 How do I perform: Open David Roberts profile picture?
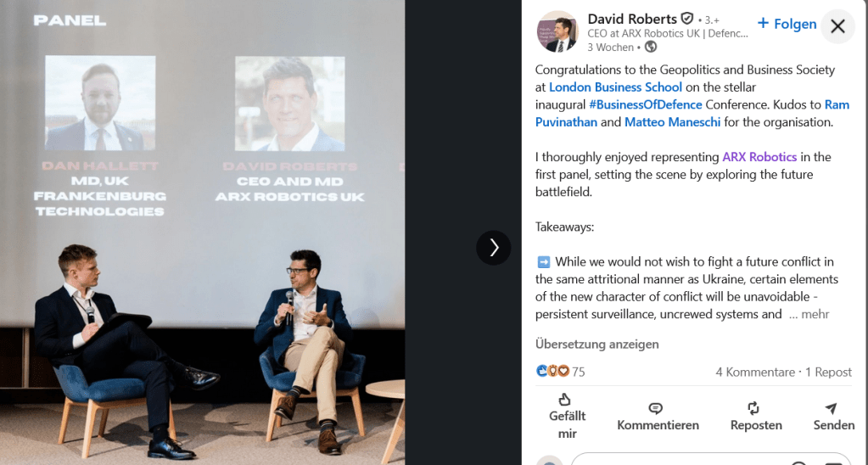(x=557, y=32)
